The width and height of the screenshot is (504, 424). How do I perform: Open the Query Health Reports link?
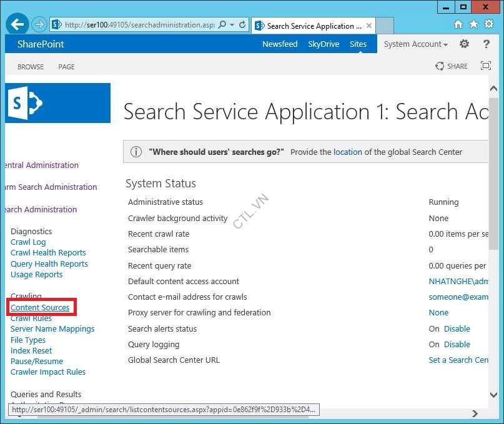pyautogui.click(x=49, y=264)
